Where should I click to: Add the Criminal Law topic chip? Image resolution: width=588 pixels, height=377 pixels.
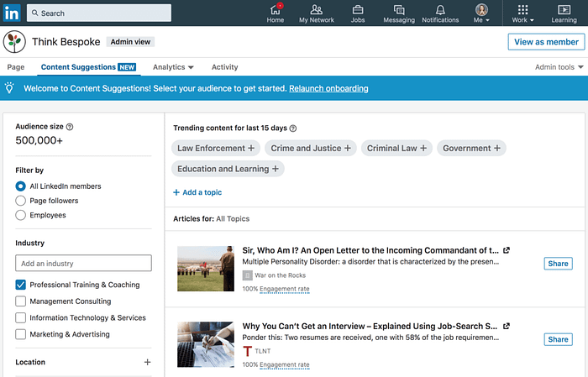(x=396, y=148)
